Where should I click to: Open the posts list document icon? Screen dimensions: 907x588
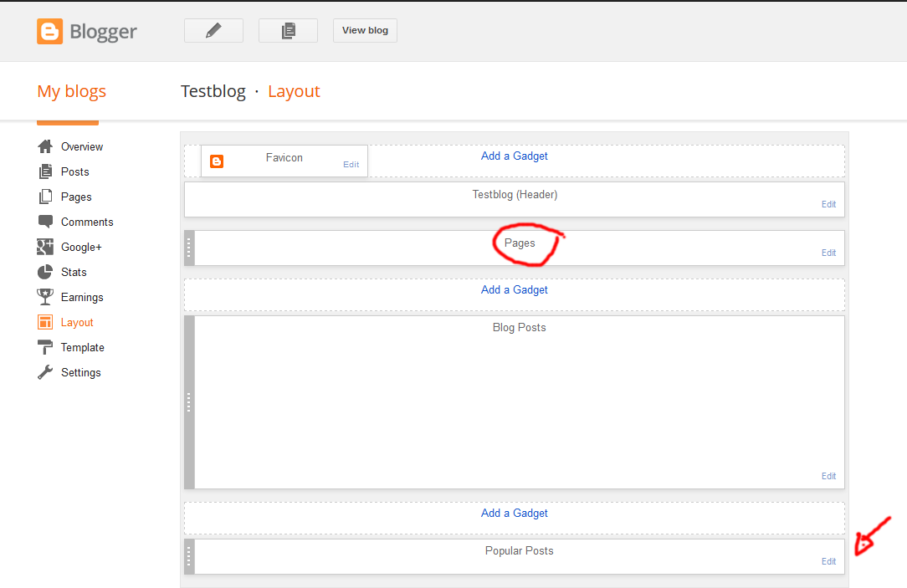pyautogui.click(x=288, y=31)
